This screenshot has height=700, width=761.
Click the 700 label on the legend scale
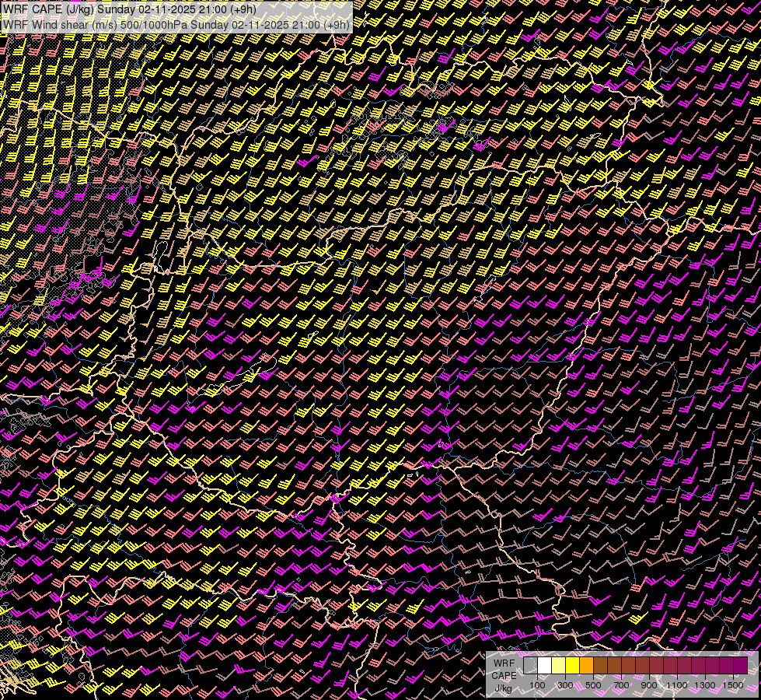click(621, 685)
